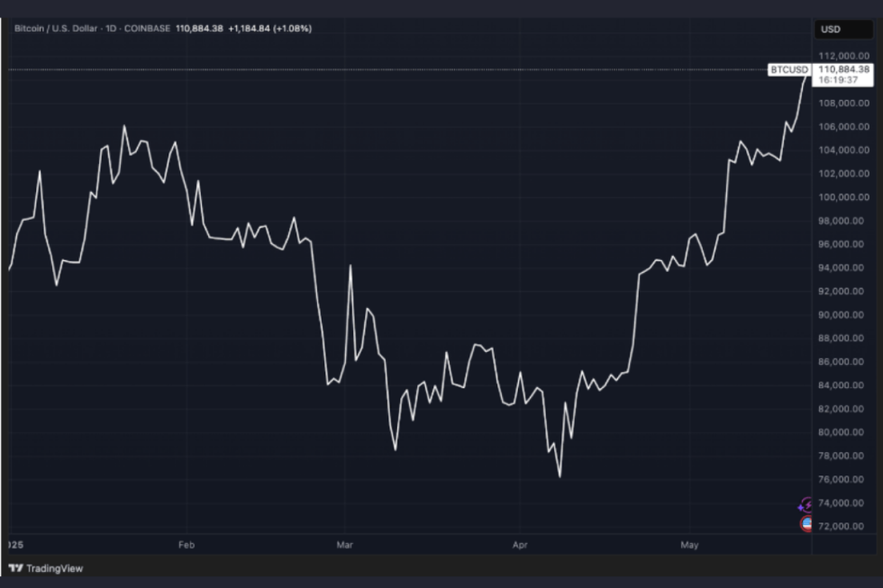Click the May label on the time axis

click(x=689, y=545)
